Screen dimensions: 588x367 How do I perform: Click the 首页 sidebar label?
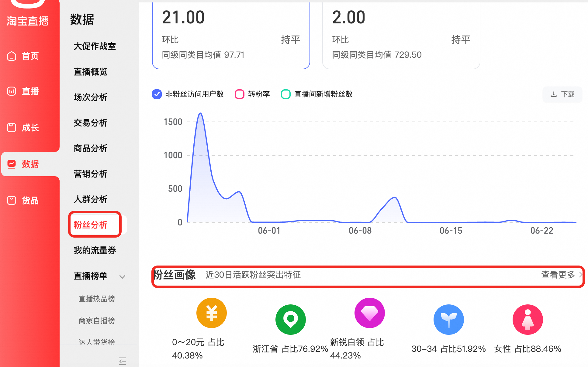point(30,56)
